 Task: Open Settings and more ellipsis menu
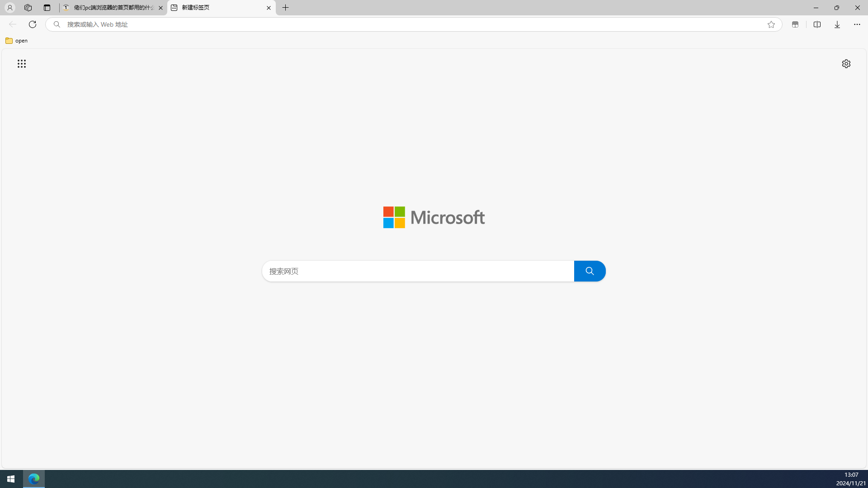tap(857, 24)
